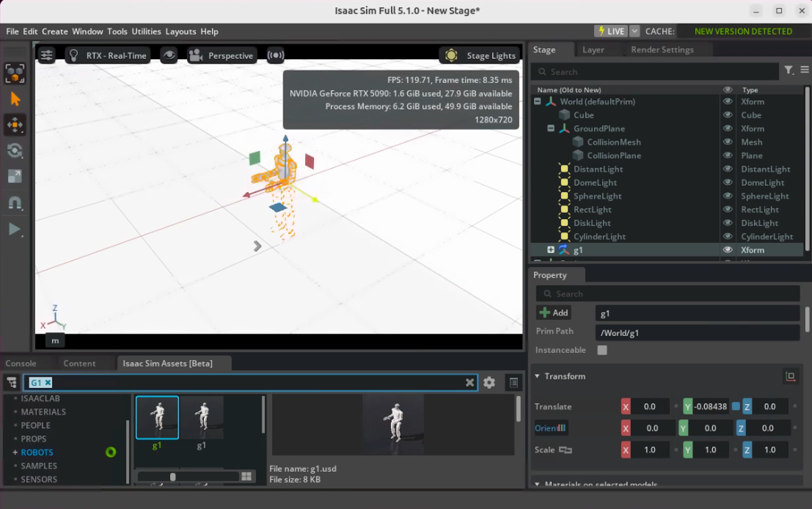
Task: Open asset browser settings gear
Action: pos(489,382)
